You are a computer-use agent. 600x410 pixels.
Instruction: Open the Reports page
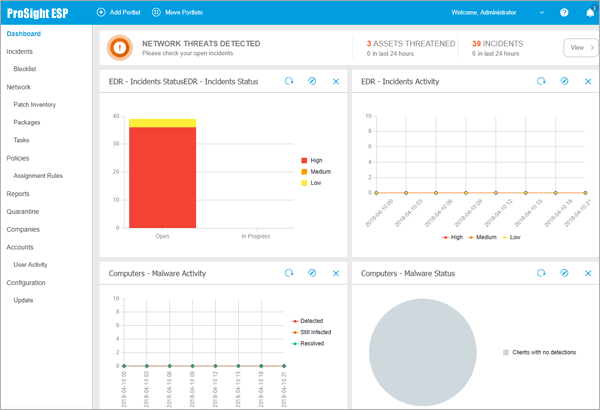click(x=18, y=194)
